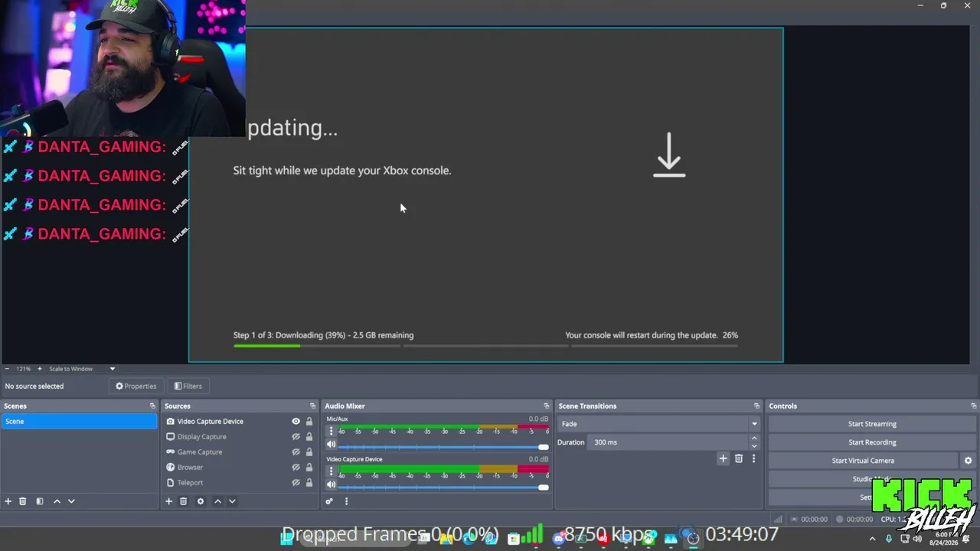Click the transition Duration 300 ms field
980x551 pixels.
tap(668, 442)
